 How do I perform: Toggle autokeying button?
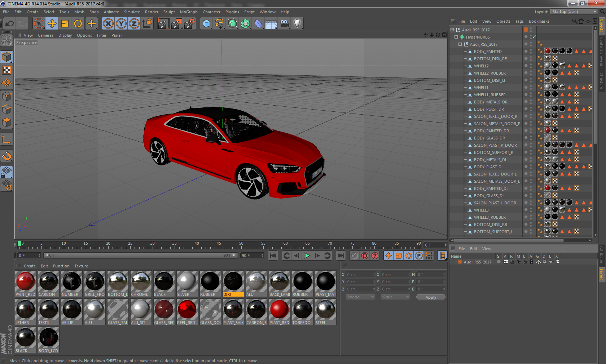click(365, 256)
